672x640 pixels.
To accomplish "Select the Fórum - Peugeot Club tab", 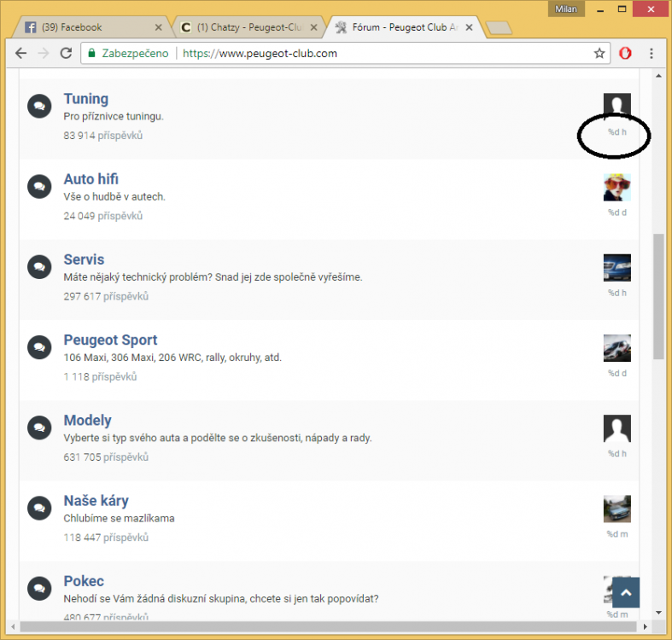I will pyautogui.click(x=404, y=27).
